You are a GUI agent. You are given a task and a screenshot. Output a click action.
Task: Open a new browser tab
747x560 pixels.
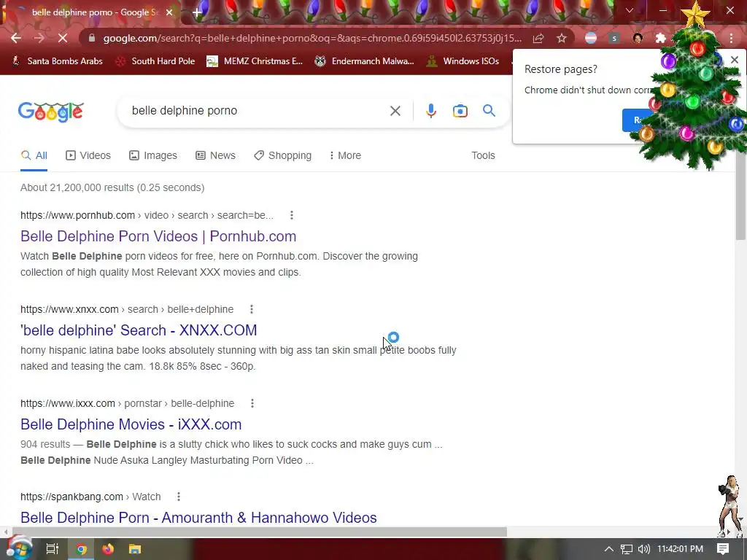click(x=197, y=12)
